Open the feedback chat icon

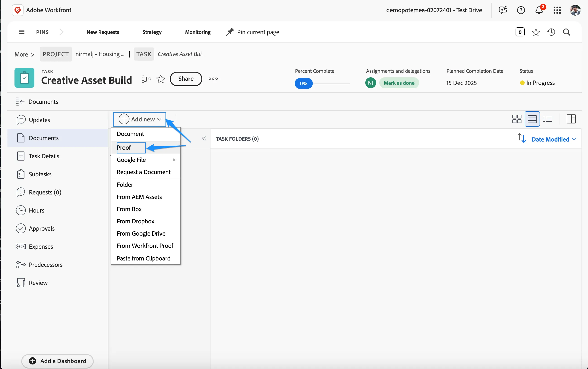502,10
